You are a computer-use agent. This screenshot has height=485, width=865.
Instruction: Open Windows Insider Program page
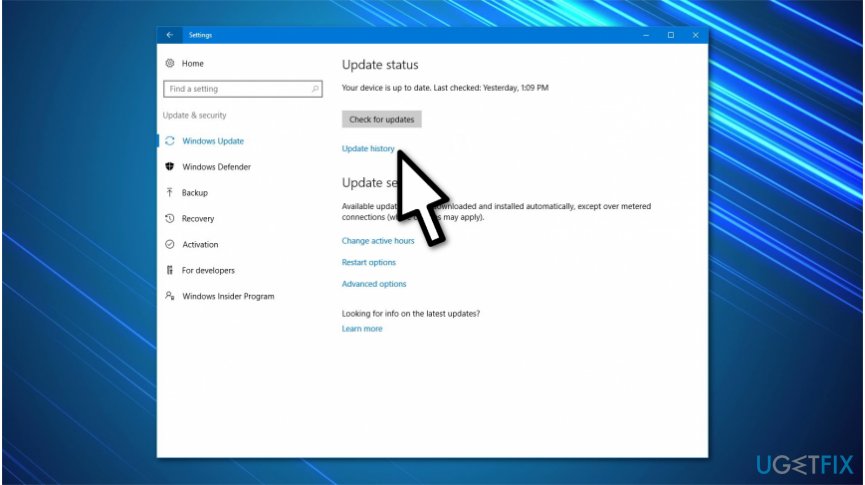(228, 296)
